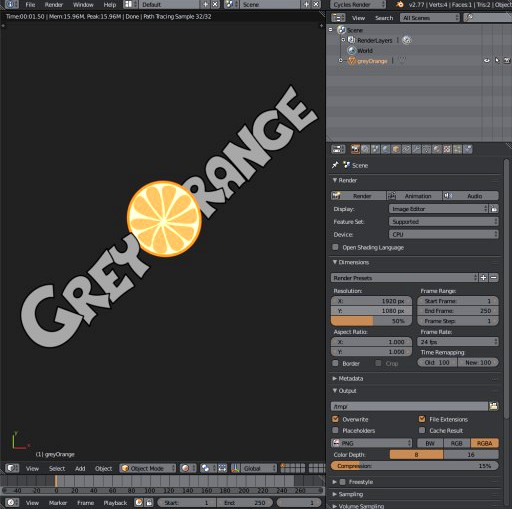Open pivot point selector in viewport header

click(x=208, y=468)
